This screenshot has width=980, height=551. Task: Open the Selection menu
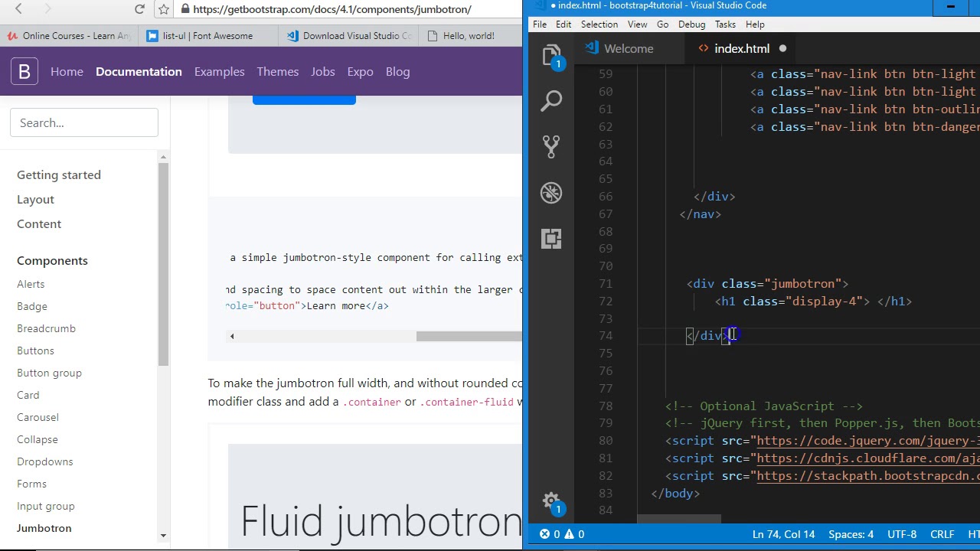(599, 24)
